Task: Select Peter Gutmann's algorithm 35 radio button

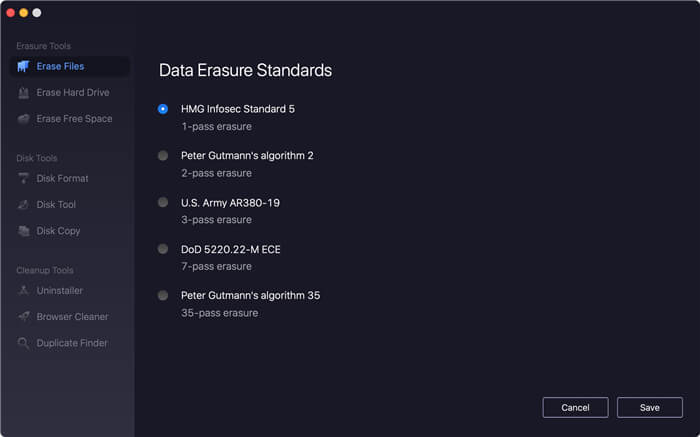Action: pyautogui.click(x=163, y=295)
